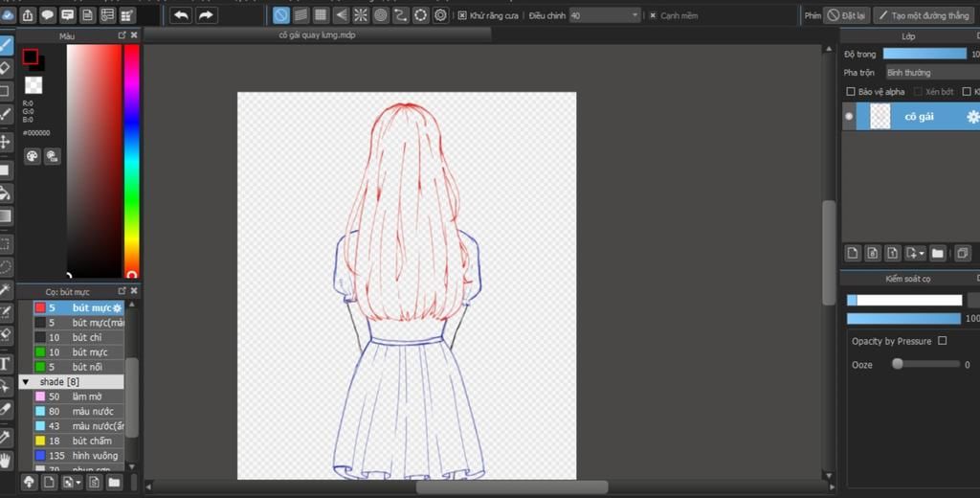Select hình vuông brush
Viewport: 980px width, 498px height.
(78, 456)
